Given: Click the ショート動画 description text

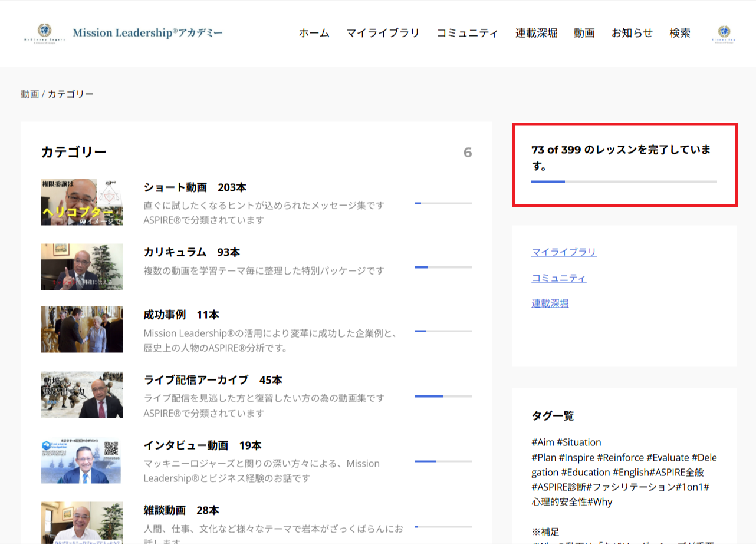Looking at the screenshot, I should (264, 213).
